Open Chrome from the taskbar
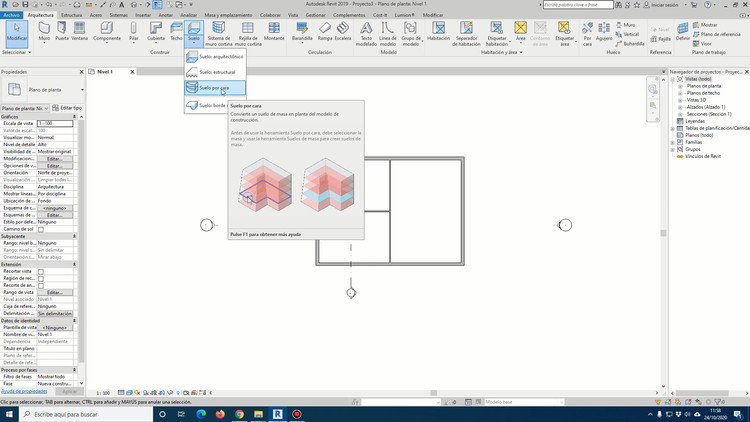750x422 pixels. (239, 414)
